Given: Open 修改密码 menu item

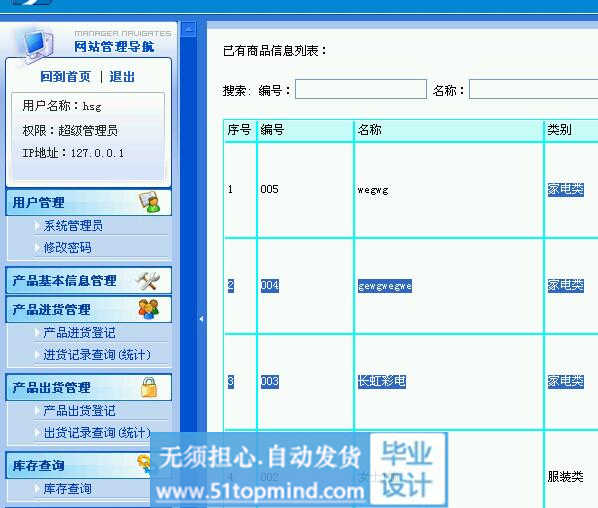Looking at the screenshot, I should click(68, 248).
